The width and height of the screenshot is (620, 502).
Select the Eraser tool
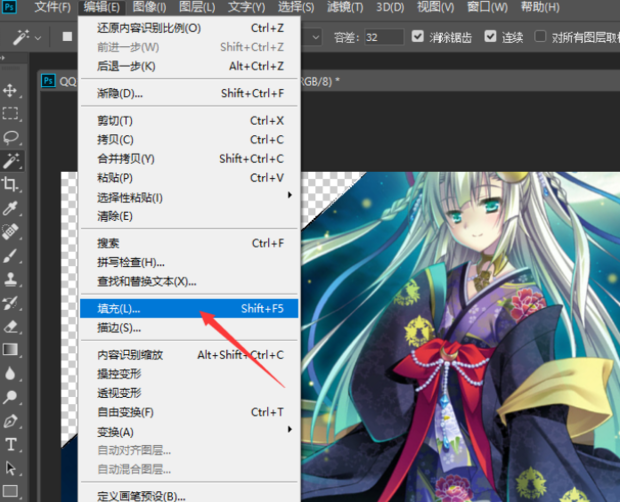click(10, 326)
